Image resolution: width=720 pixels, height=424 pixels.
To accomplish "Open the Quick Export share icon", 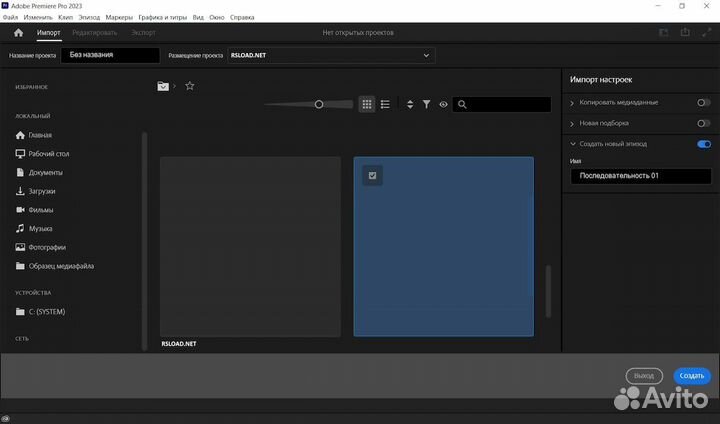I will point(685,32).
